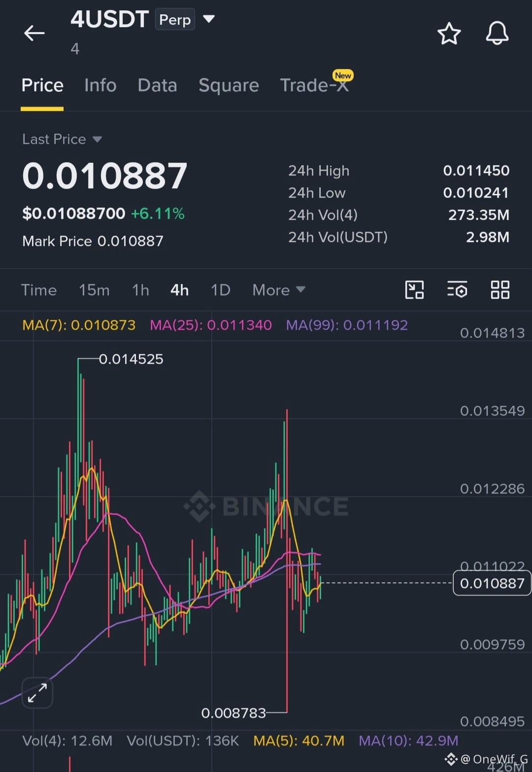The height and width of the screenshot is (772, 532).
Task: Tap the MA(7) indicator value
Action: [x=79, y=325]
